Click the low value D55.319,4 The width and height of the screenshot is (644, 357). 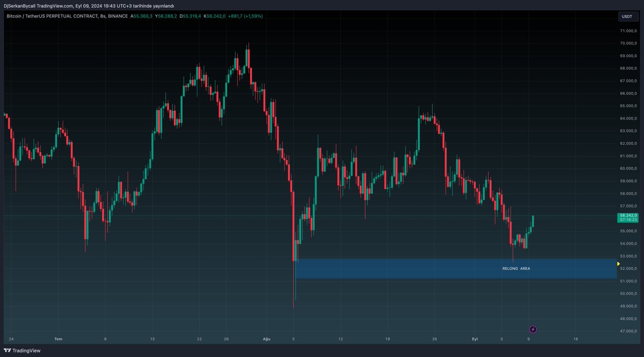click(x=191, y=16)
